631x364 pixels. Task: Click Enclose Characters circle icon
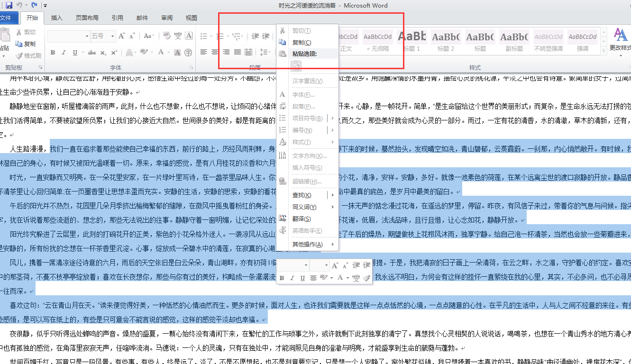pyautogui.click(x=189, y=52)
